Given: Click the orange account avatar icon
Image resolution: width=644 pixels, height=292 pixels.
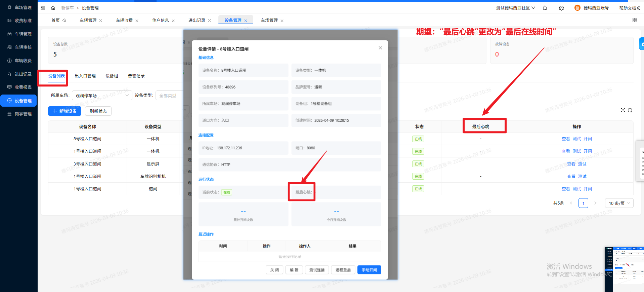Looking at the screenshot, I should (x=577, y=8).
